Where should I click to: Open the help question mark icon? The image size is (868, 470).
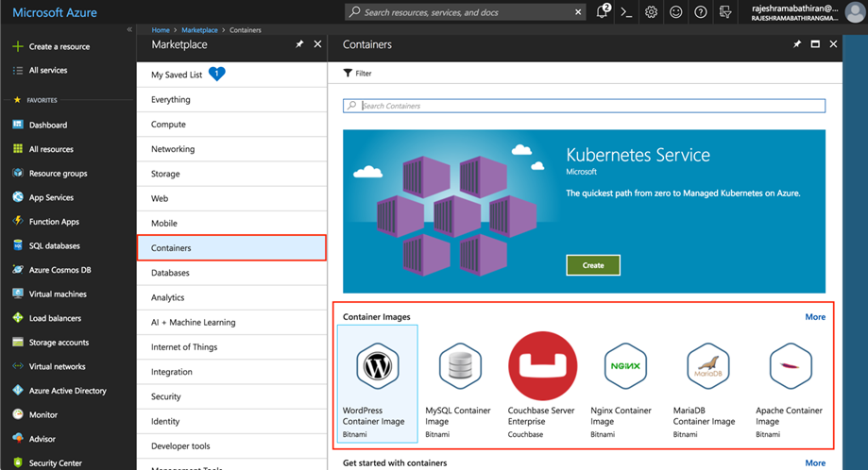pyautogui.click(x=700, y=12)
